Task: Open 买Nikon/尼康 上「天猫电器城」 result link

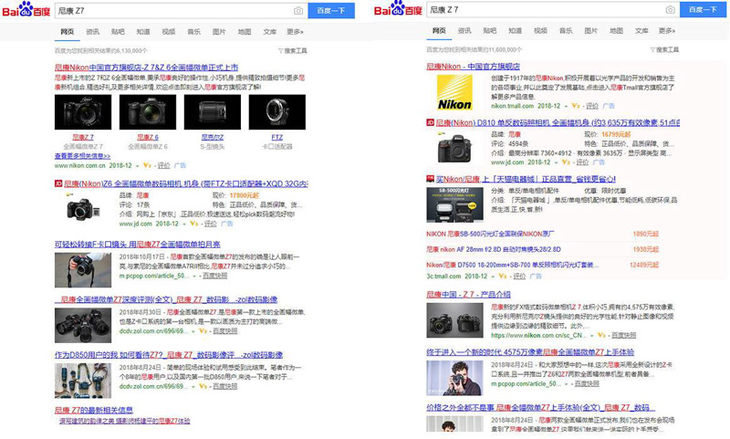Action: [x=526, y=179]
